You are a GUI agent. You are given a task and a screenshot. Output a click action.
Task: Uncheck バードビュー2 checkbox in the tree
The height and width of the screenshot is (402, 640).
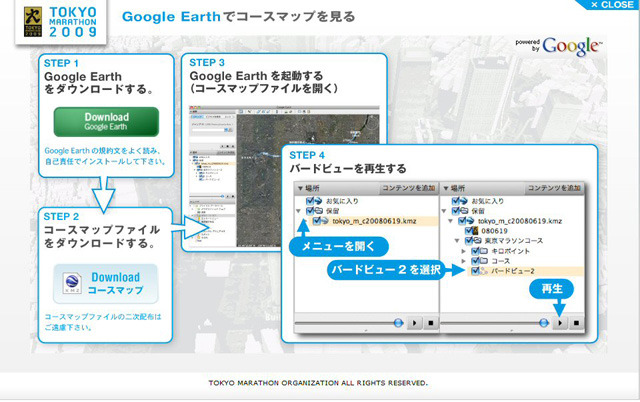point(475,271)
